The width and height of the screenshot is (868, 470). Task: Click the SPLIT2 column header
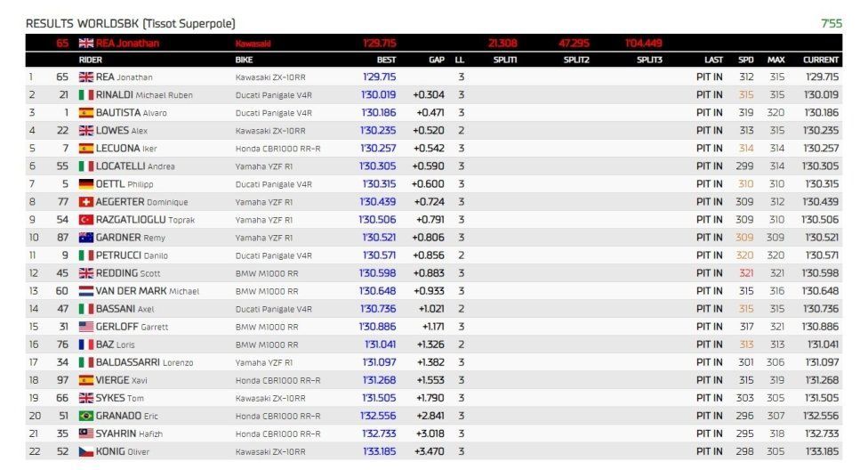pos(576,60)
